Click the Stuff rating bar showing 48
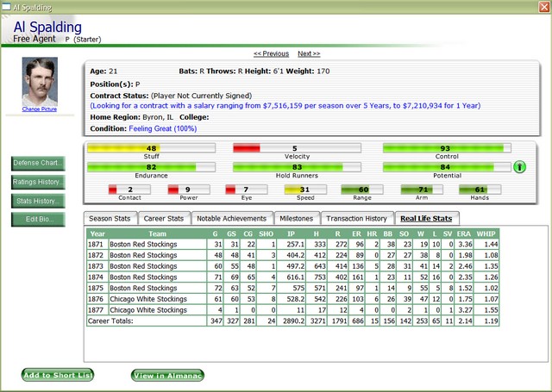 [x=152, y=148]
